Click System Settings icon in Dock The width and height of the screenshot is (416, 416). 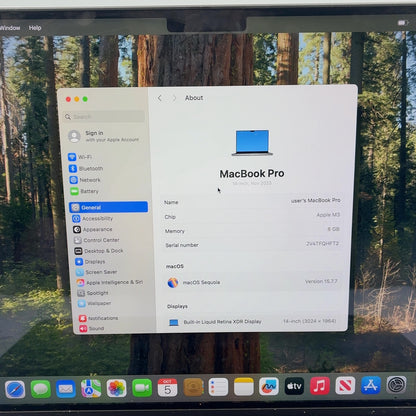396,385
